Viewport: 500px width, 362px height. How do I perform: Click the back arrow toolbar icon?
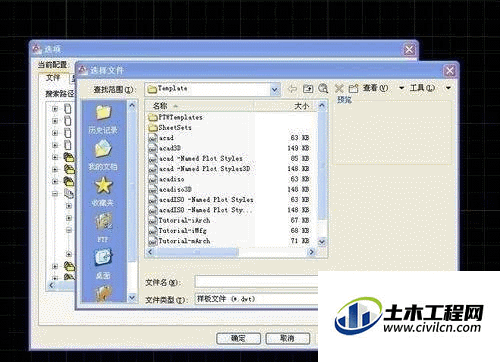coord(292,88)
